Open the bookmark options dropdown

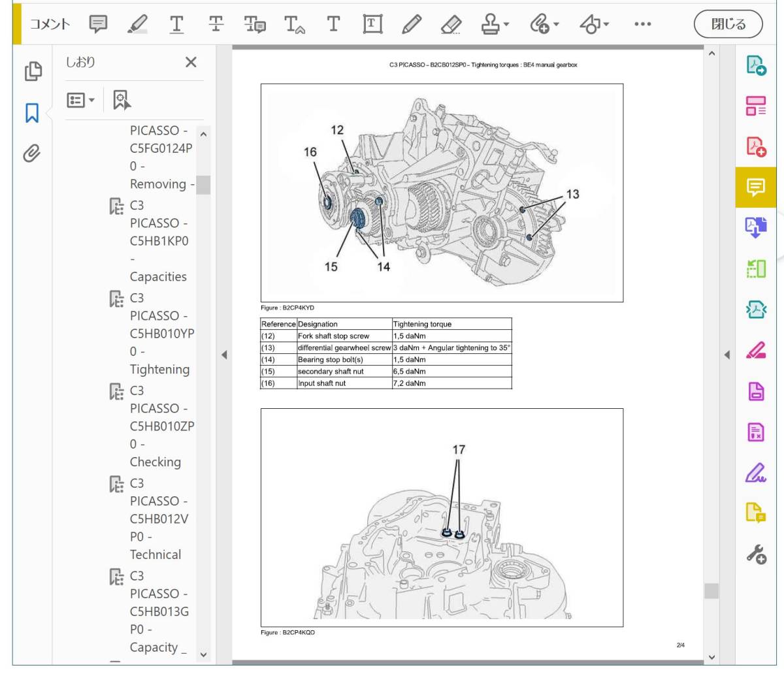click(x=81, y=100)
